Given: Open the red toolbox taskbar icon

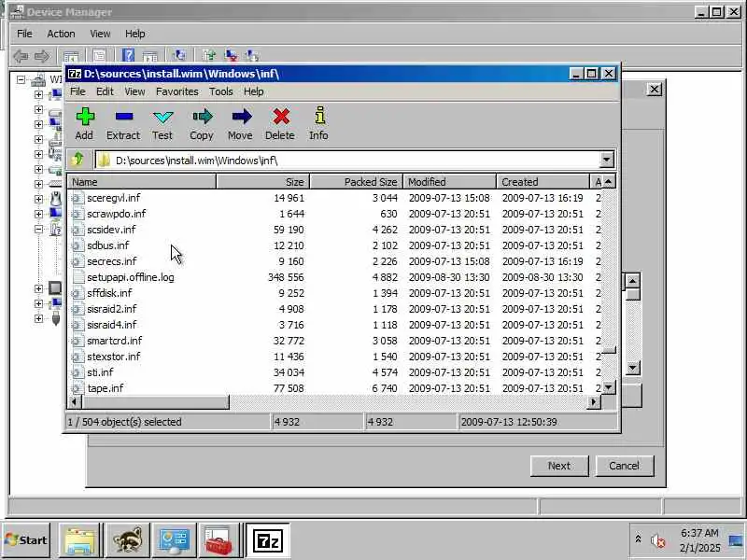Looking at the screenshot, I should coord(218,541).
